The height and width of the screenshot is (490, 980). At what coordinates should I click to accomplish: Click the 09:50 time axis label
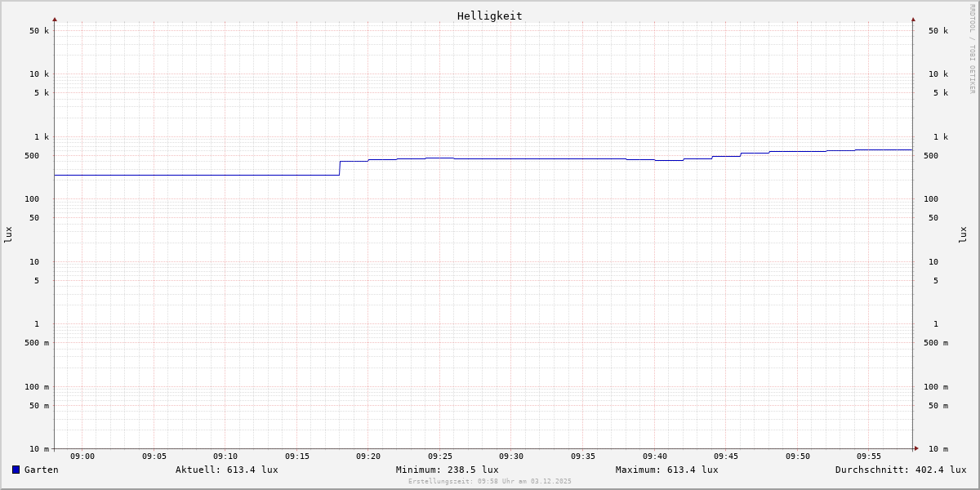click(798, 457)
